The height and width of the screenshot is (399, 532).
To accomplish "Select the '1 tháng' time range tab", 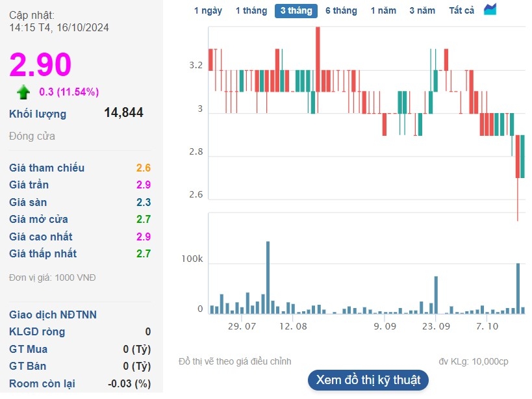I will (251, 11).
